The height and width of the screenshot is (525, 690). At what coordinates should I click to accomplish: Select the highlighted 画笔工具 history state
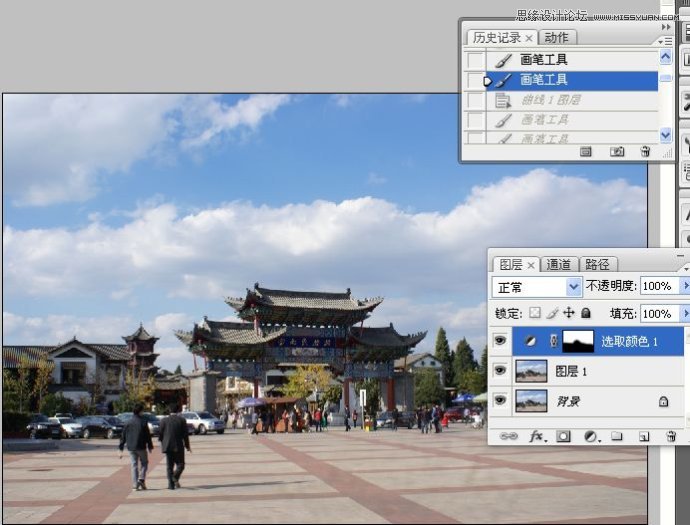coord(572,81)
